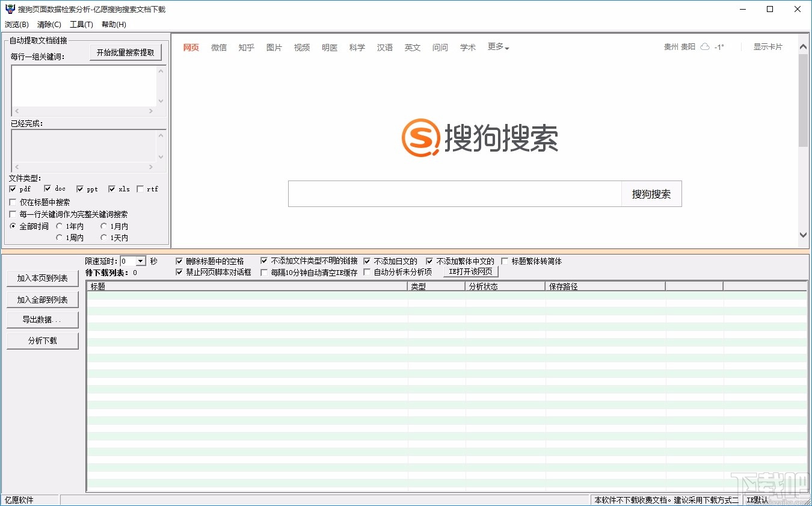The height and width of the screenshot is (506, 812).
Task: Enable the 自动分析未分析项 checkbox
Action: tap(367, 271)
